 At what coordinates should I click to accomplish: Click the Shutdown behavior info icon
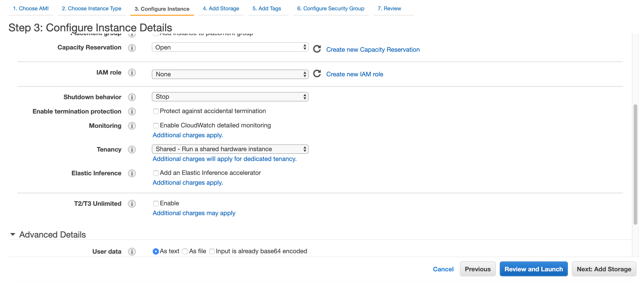point(132,97)
